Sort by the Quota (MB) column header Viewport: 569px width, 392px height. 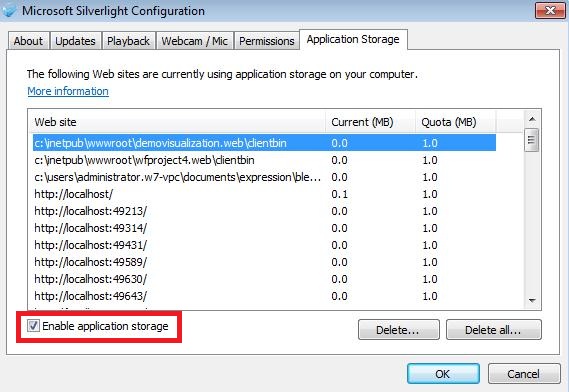click(456, 122)
